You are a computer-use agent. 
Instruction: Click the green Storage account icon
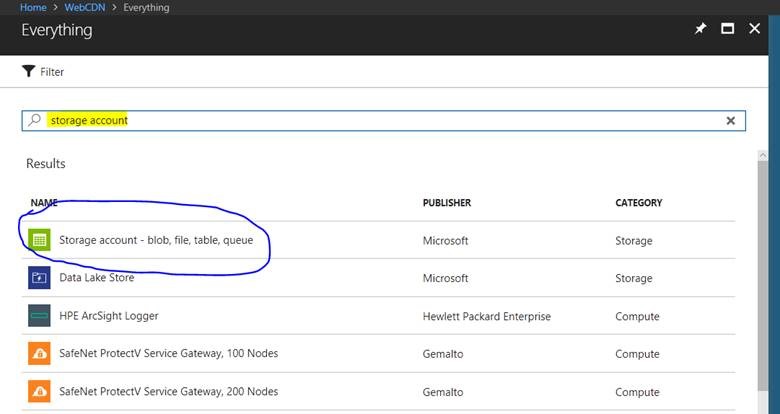tap(39, 240)
